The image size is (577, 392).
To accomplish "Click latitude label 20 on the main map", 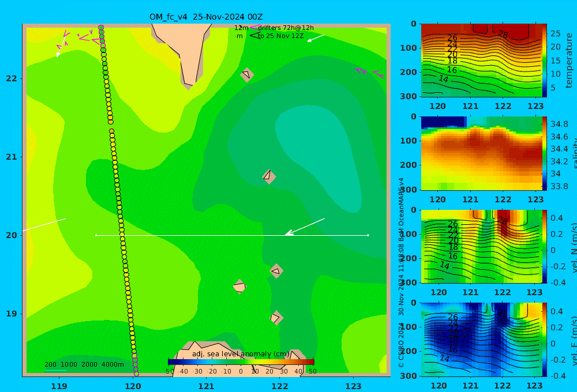I will [x=12, y=235].
